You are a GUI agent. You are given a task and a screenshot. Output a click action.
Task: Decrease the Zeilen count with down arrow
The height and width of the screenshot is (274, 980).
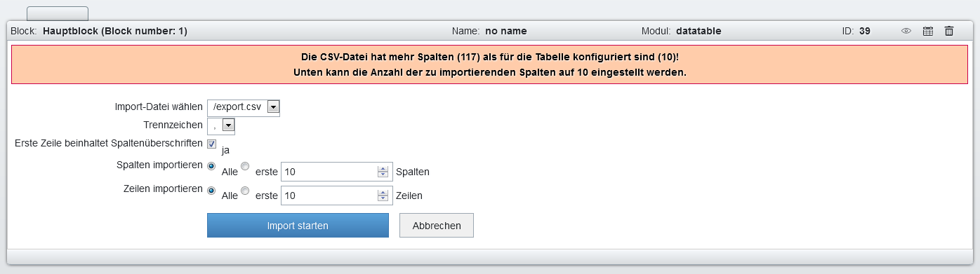click(383, 198)
